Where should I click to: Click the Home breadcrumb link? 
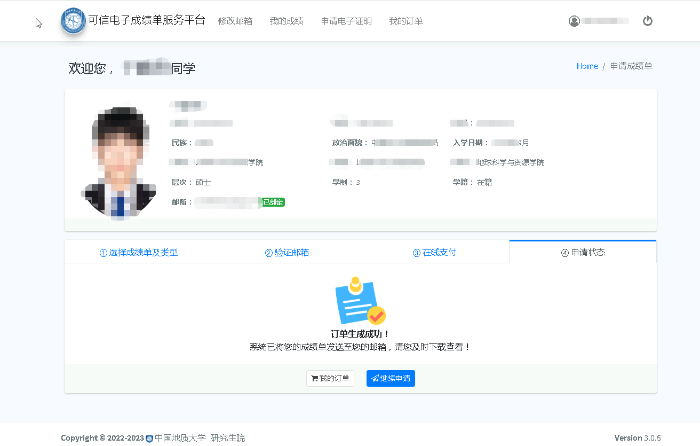pos(587,66)
